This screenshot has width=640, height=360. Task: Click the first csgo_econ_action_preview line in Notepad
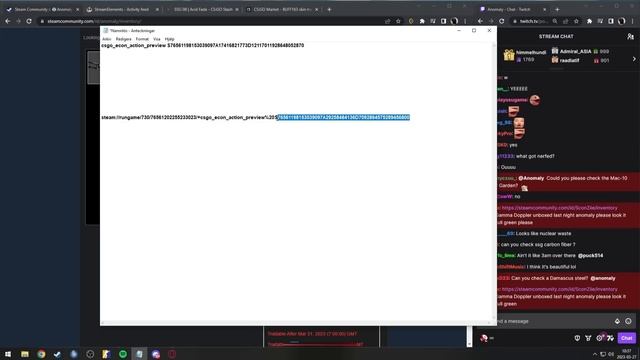click(x=202, y=45)
